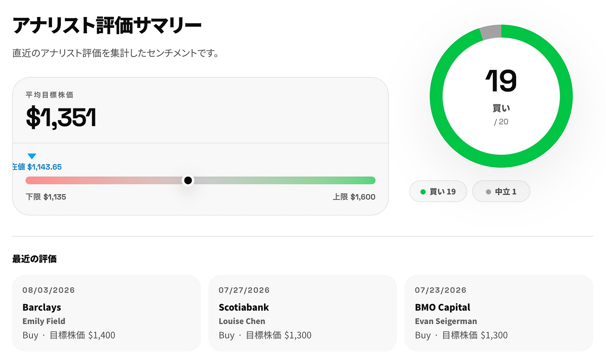Click analyst name Louise Chen
The image size is (606, 364).
[242, 321]
